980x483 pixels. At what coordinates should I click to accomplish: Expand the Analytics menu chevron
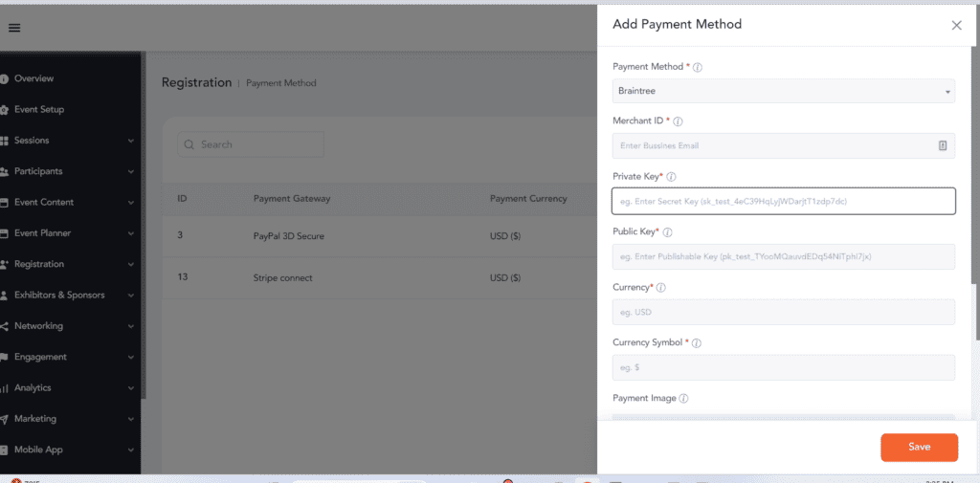[x=130, y=388]
